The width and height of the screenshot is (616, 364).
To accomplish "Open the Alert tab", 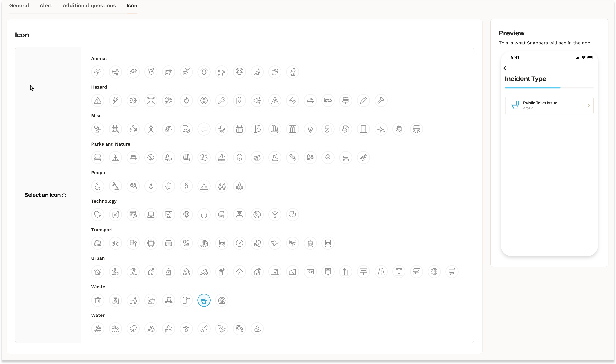I will (x=46, y=5).
